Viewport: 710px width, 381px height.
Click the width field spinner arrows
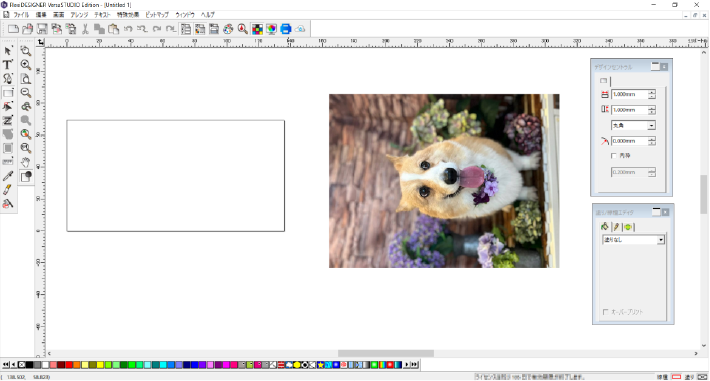pyautogui.click(x=652, y=94)
